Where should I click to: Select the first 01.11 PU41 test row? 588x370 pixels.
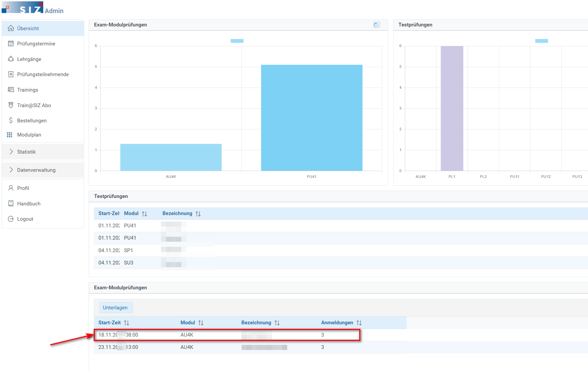click(341, 225)
